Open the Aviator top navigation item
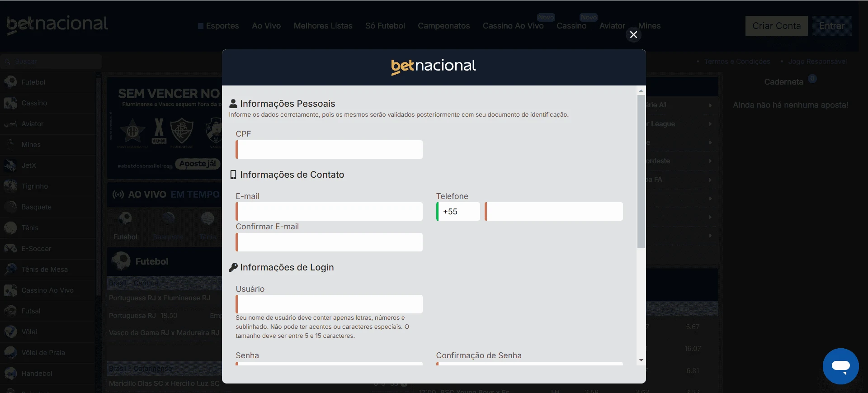 [612, 26]
